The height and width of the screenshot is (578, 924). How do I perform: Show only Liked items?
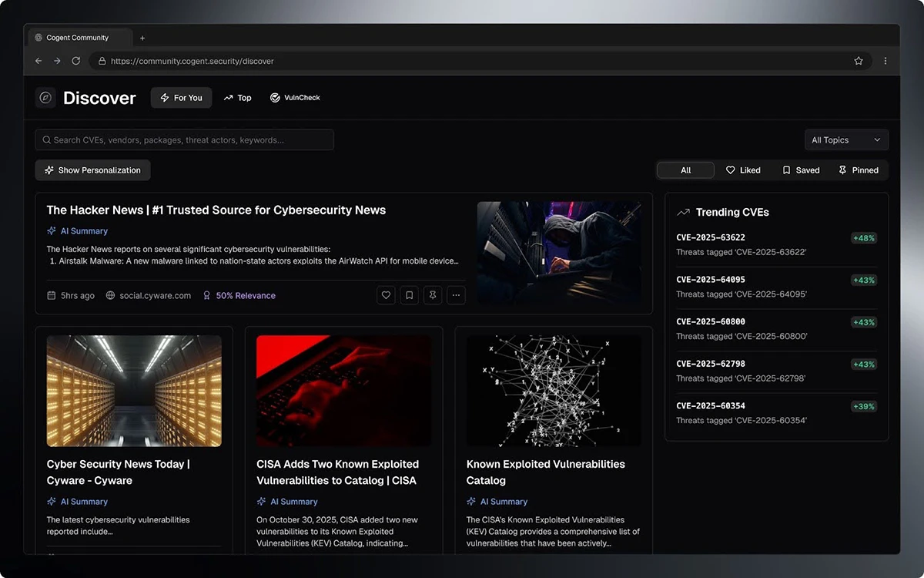pos(743,170)
